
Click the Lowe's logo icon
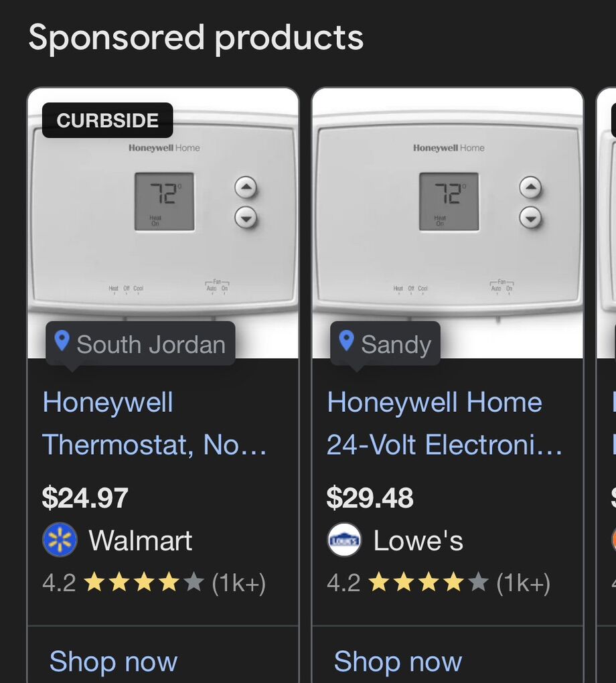click(344, 540)
